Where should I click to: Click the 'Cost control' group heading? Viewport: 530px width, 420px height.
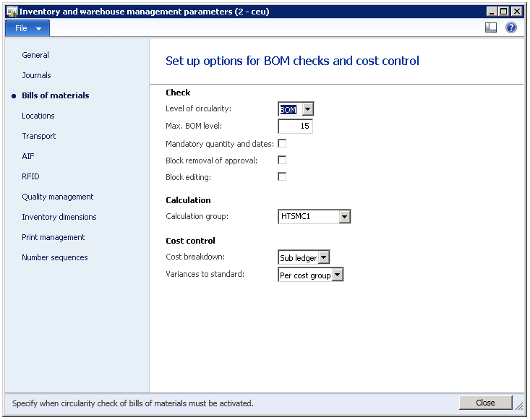click(x=190, y=241)
